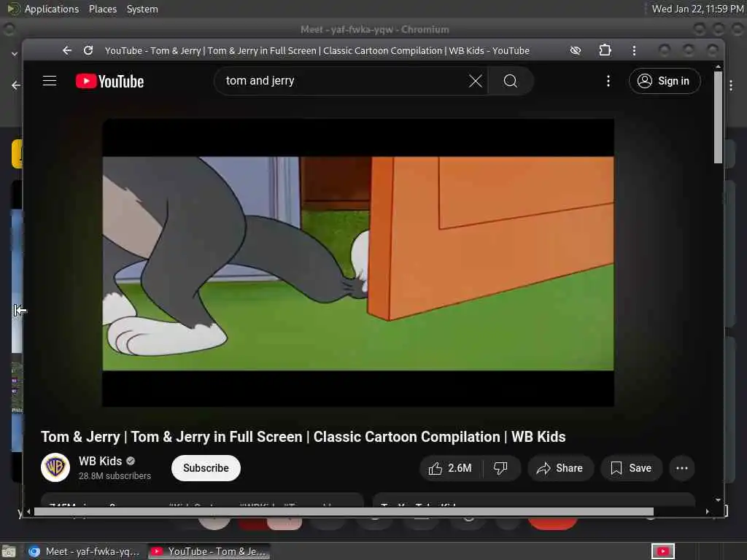Click the vertical scrollbar of YouTube page
The image size is (747, 560).
point(718,117)
